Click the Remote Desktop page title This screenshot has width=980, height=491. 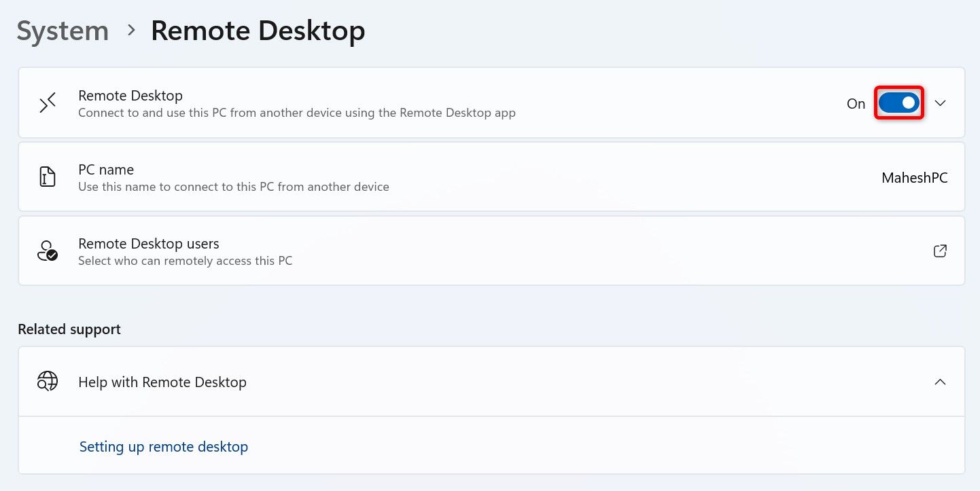click(x=258, y=31)
